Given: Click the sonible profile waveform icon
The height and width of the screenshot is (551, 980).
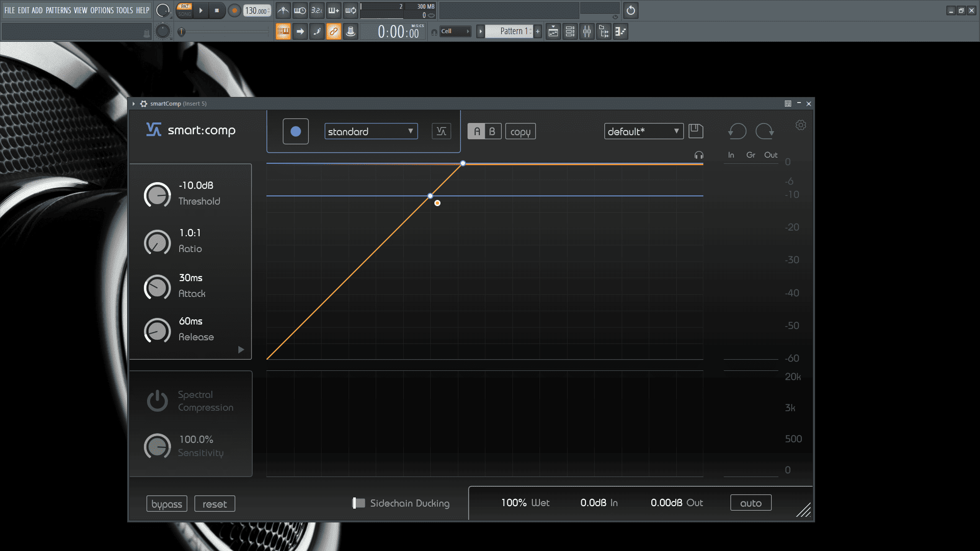Looking at the screenshot, I should (442, 132).
